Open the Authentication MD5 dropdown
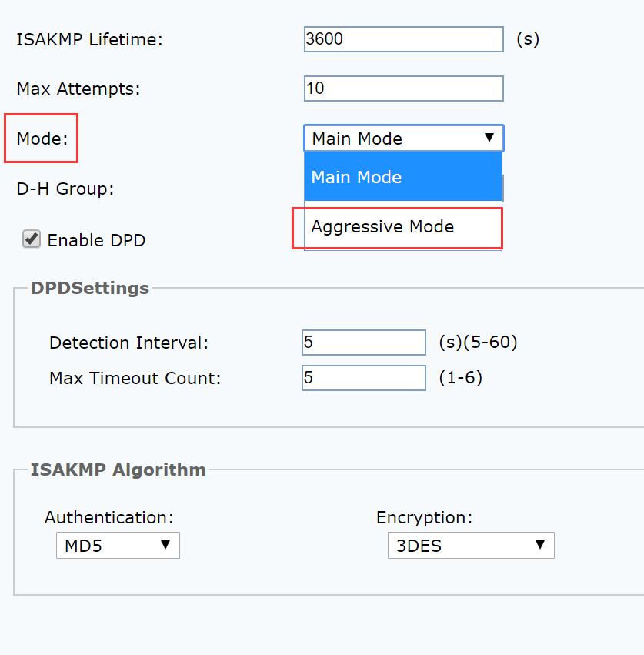The image size is (644, 655). (118, 546)
